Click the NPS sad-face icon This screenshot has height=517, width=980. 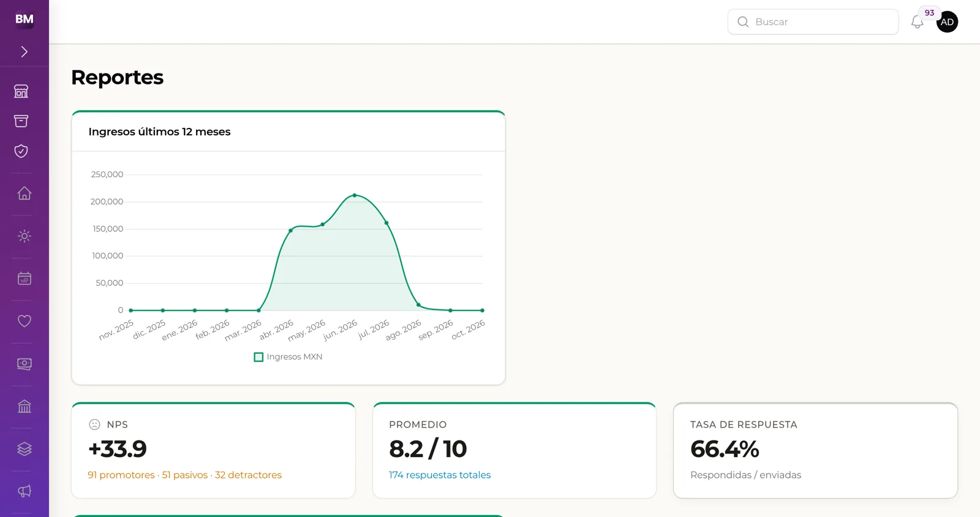coord(94,425)
